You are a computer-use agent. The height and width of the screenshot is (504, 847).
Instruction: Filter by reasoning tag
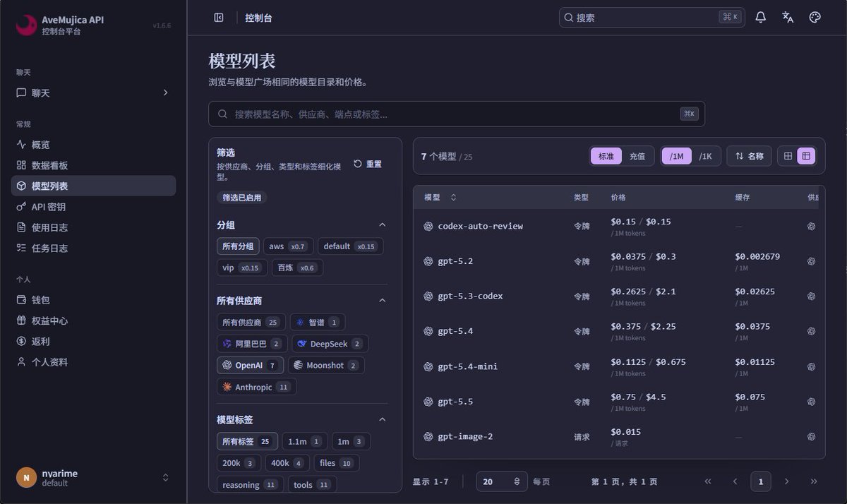click(x=250, y=484)
